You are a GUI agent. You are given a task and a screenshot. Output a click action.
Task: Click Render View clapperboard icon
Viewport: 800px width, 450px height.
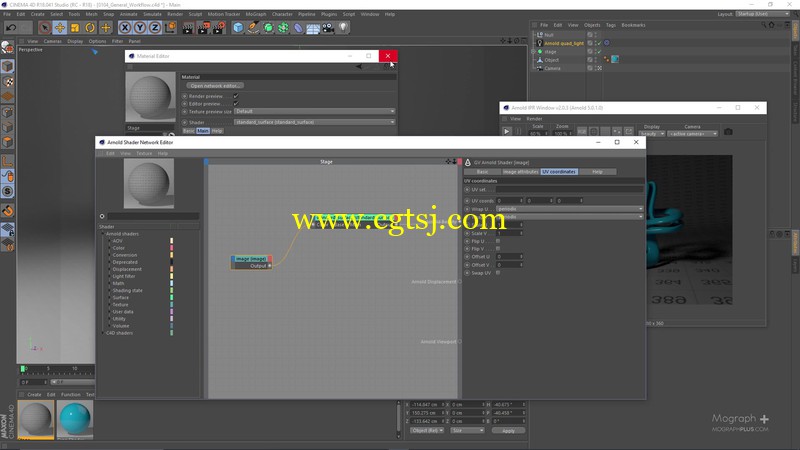188,28
